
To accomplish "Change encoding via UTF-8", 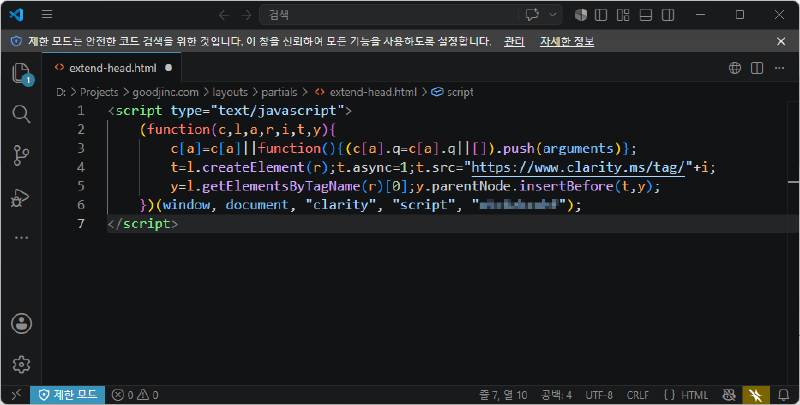I will point(598,395).
